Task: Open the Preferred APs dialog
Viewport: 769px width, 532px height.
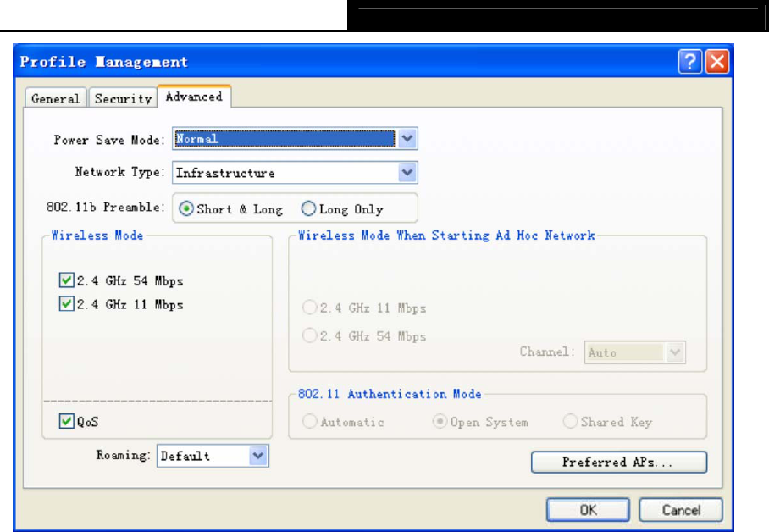Action: [619, 462]
